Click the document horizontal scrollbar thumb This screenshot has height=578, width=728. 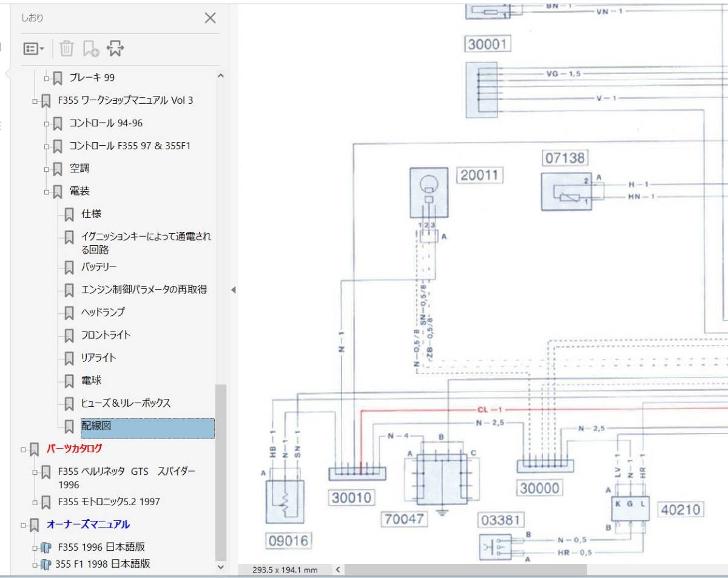[x=466, y=569]
